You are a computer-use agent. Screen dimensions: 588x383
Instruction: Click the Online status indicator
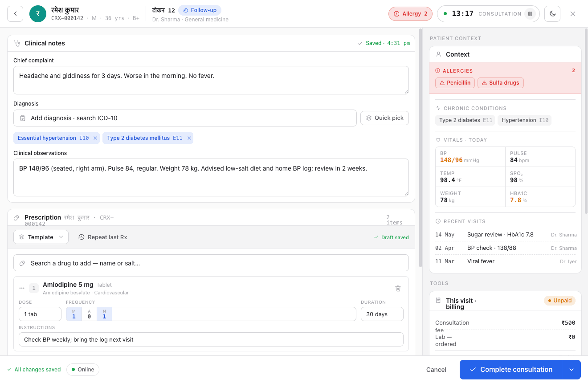point(83,370)
